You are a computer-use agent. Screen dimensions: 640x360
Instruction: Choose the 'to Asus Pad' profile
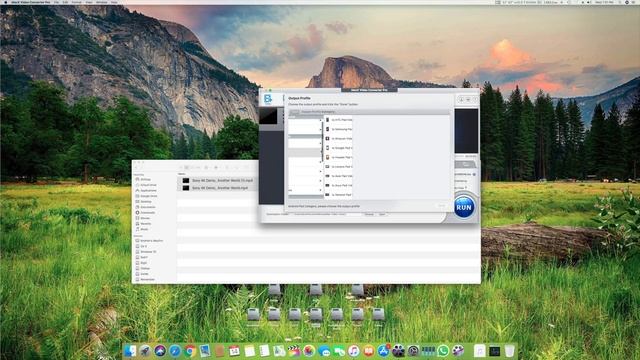coord(339,185)
